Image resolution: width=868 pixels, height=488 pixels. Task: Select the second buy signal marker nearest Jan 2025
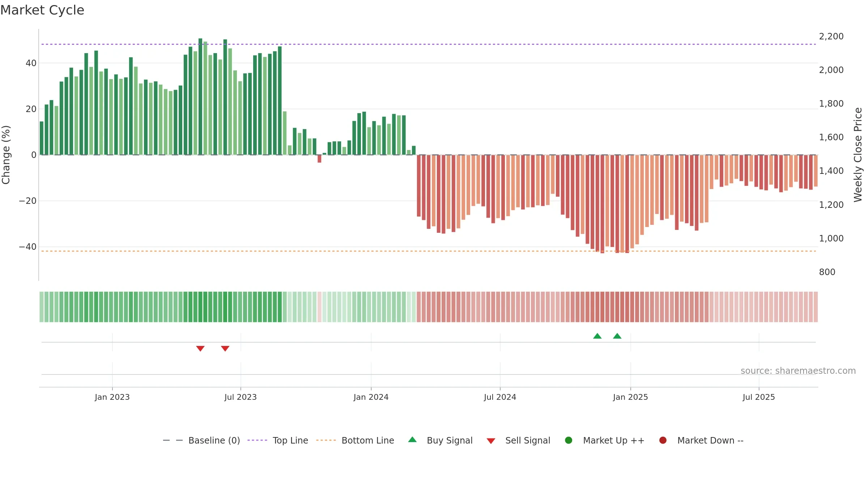[617, 336]
